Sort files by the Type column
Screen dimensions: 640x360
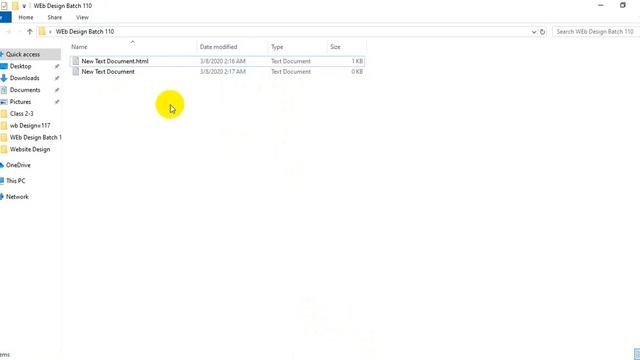pos(277,47)
